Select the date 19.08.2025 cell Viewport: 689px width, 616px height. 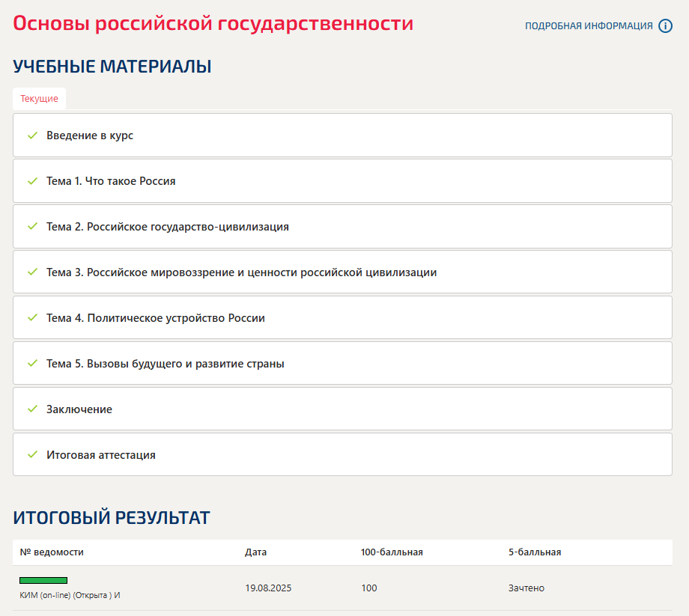pos(268,588)
